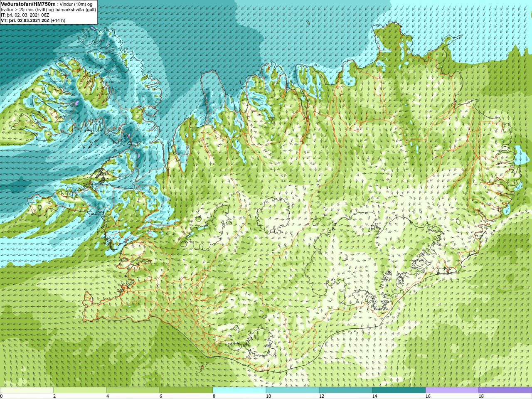Click the 0–2 m/s pale yellow legend swatch

click(x=27, y=390)
